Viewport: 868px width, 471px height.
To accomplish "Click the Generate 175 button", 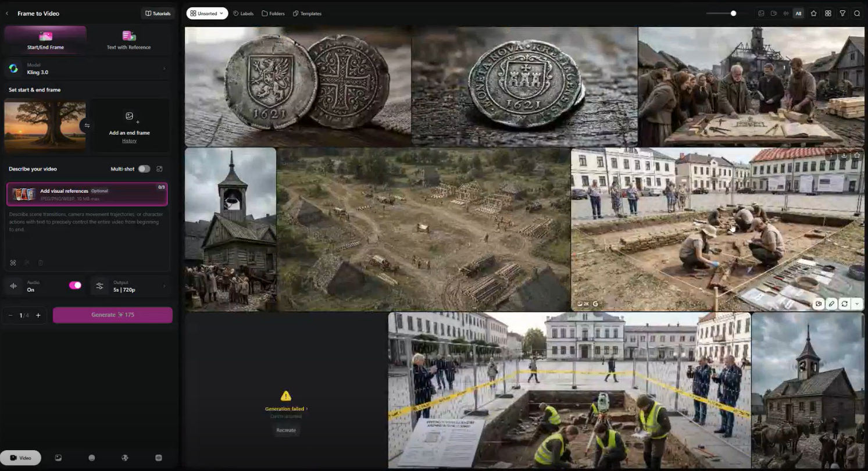I will 113,315.
